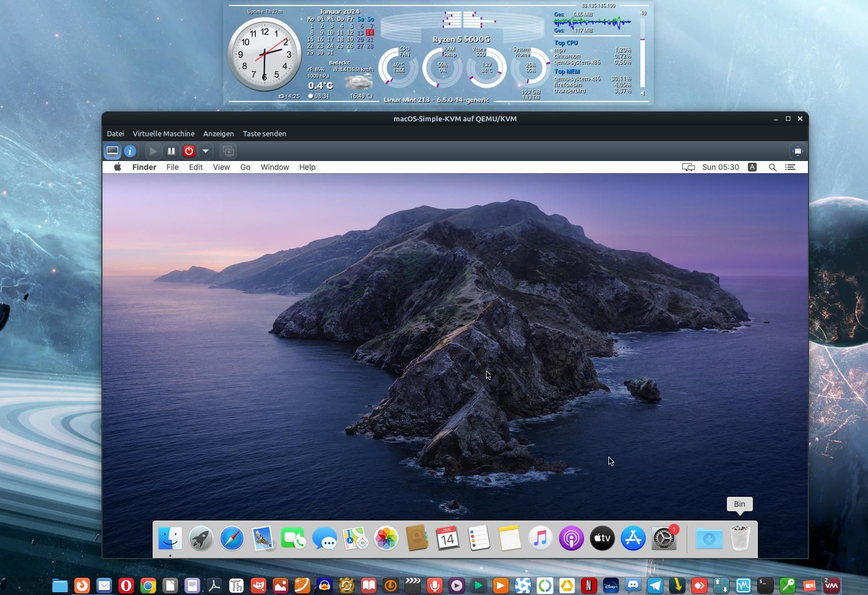This screenshot has width=868, height=595.
Task: Show the graphical console view
Action: (x=112, y=151)
